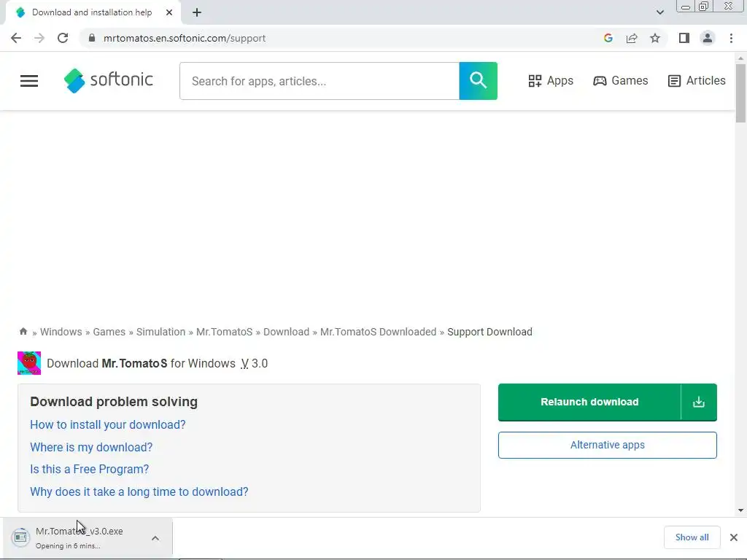Open the browser side panel

coord(684,38)
